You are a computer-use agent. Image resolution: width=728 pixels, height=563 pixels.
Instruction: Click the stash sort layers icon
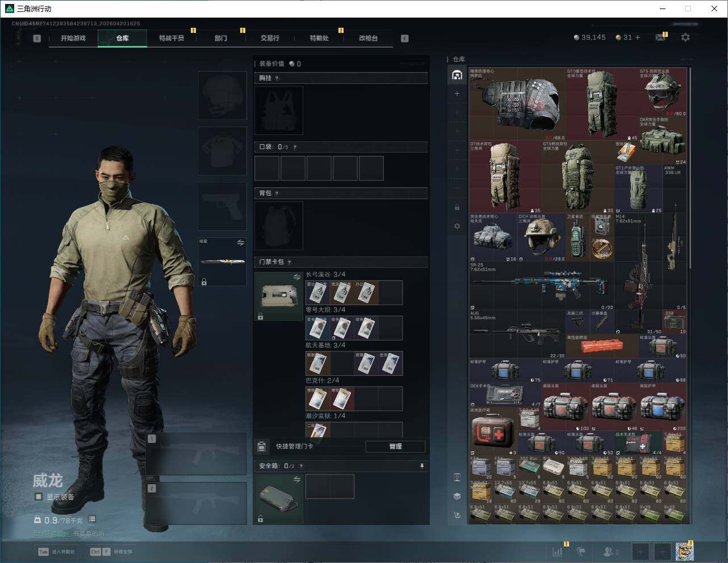(457, 496)
